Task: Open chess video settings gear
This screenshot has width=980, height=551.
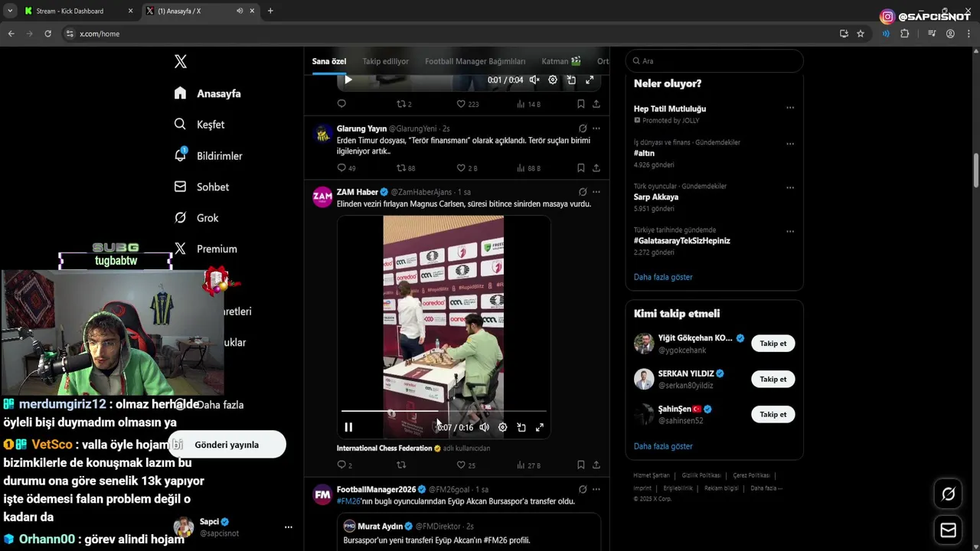Action: pos(502,427)
